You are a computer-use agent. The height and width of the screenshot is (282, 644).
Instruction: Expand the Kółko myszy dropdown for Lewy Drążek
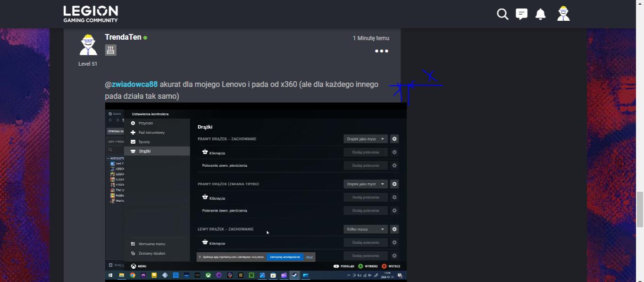365,229
